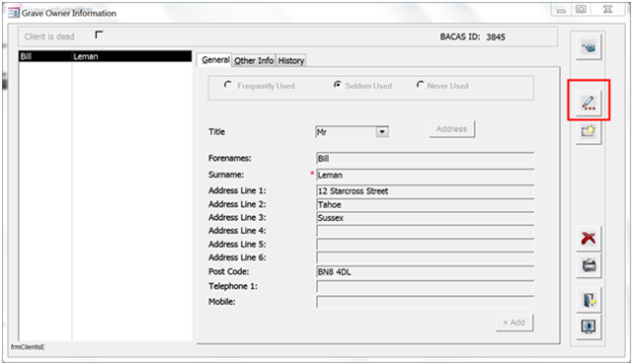This screenshot has height=364, width=633.
Task: Click the red X delete icon
Action: (589, 239)
